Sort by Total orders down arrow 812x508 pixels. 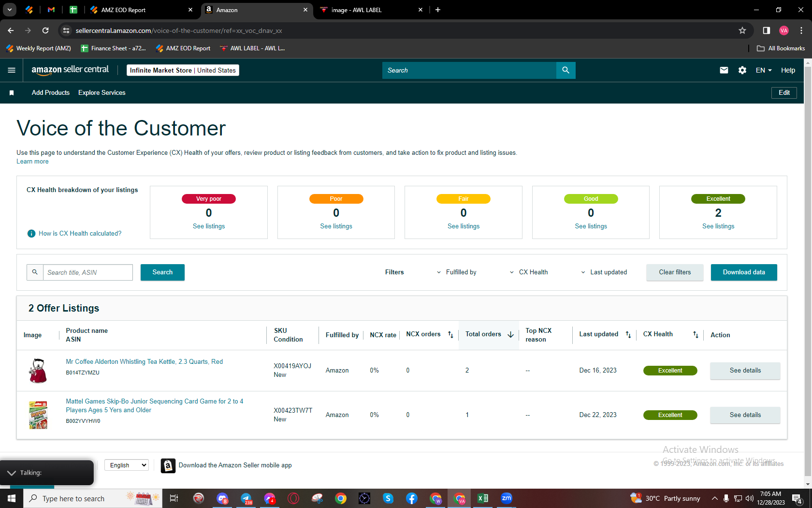pyautogui.click(x=510, y=335)
